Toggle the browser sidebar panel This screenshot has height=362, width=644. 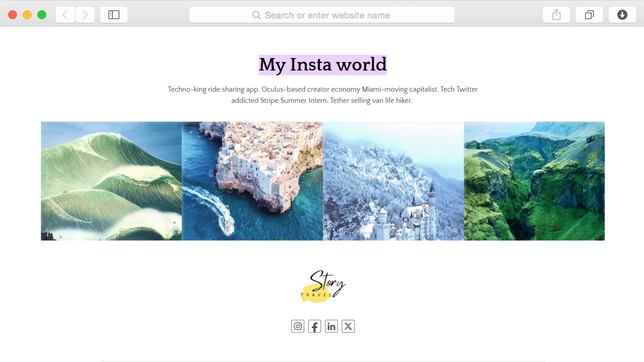point(114,15)
